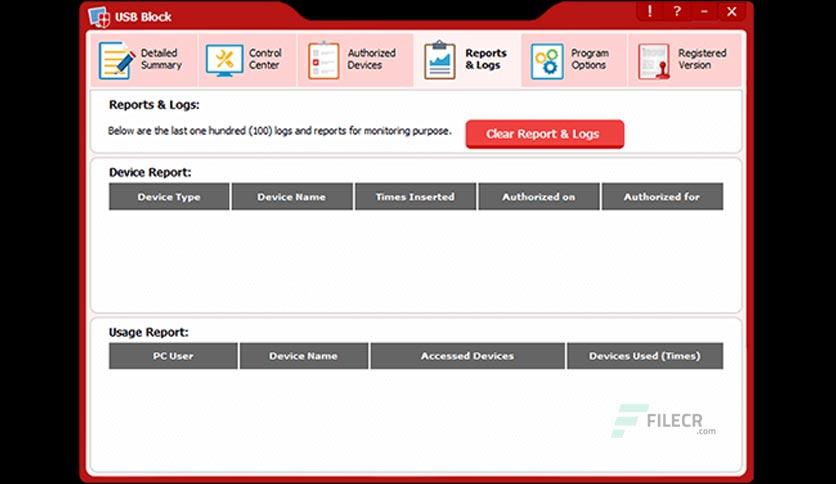Click the Detailed Summary notepad icon
This screenshot has height=484, width=836.
pos(116,60)
